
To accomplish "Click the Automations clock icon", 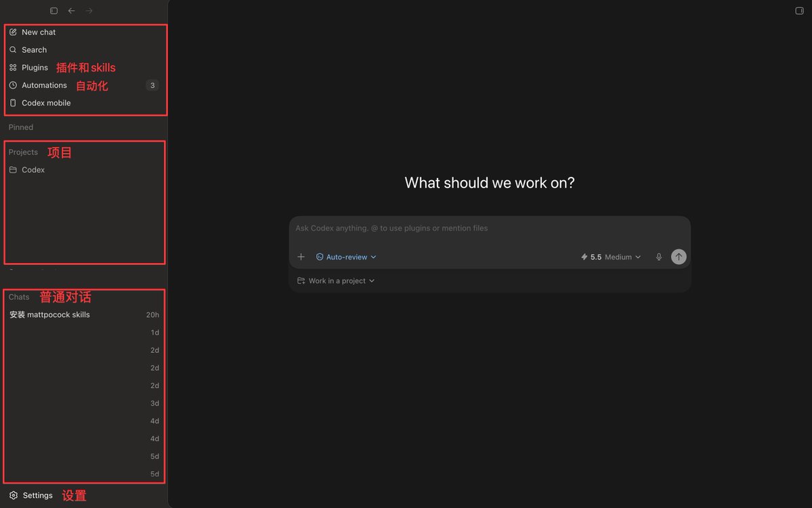I will (13, 85).
